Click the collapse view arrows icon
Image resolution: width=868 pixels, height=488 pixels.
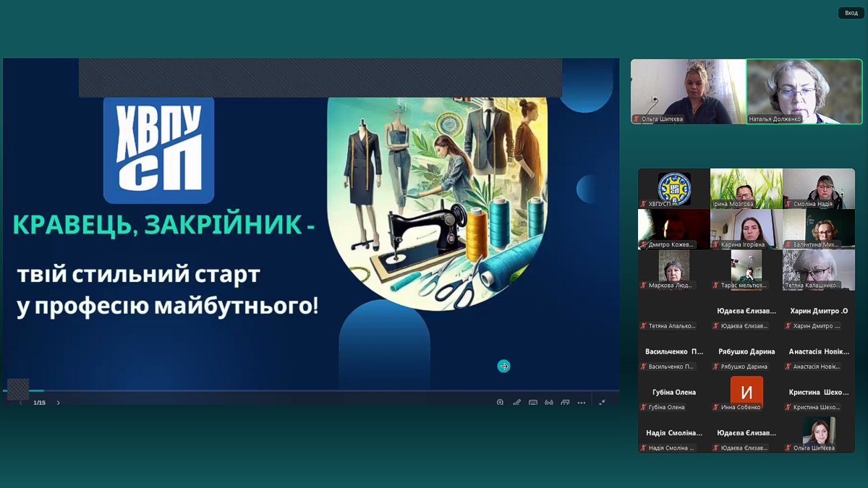click(602, 403)
